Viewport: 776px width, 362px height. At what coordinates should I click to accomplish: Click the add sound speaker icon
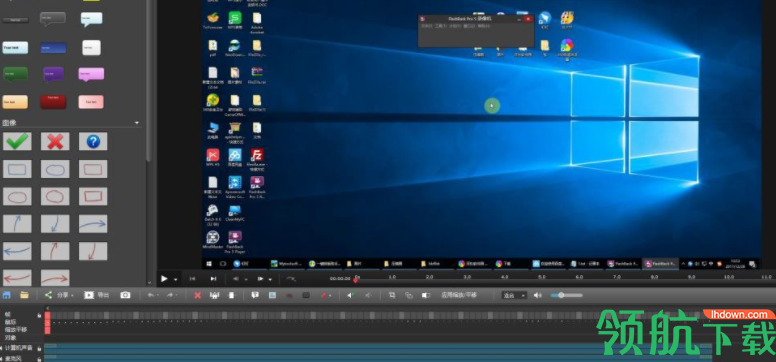[x=350, y=295]
